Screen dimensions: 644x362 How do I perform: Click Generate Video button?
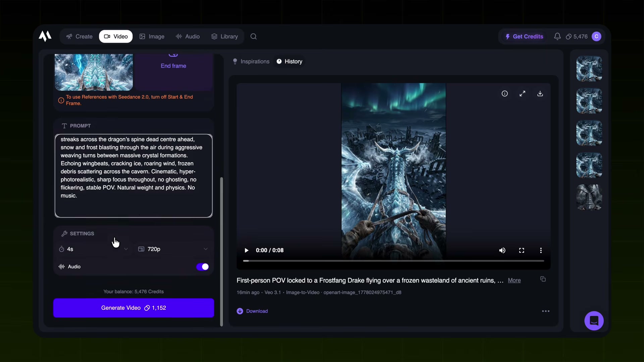(133, 308)
